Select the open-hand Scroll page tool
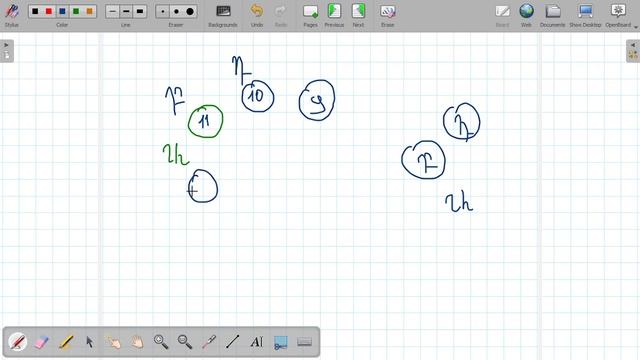The height and width of the screenshot is (360, 640). pyautogui.click(x=138, y=342)
